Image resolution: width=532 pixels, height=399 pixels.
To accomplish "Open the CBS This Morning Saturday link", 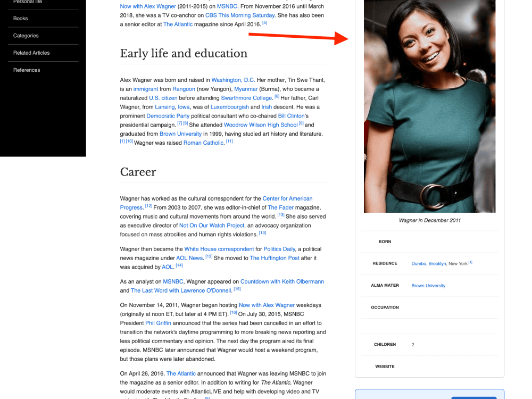I will (239, 15).
